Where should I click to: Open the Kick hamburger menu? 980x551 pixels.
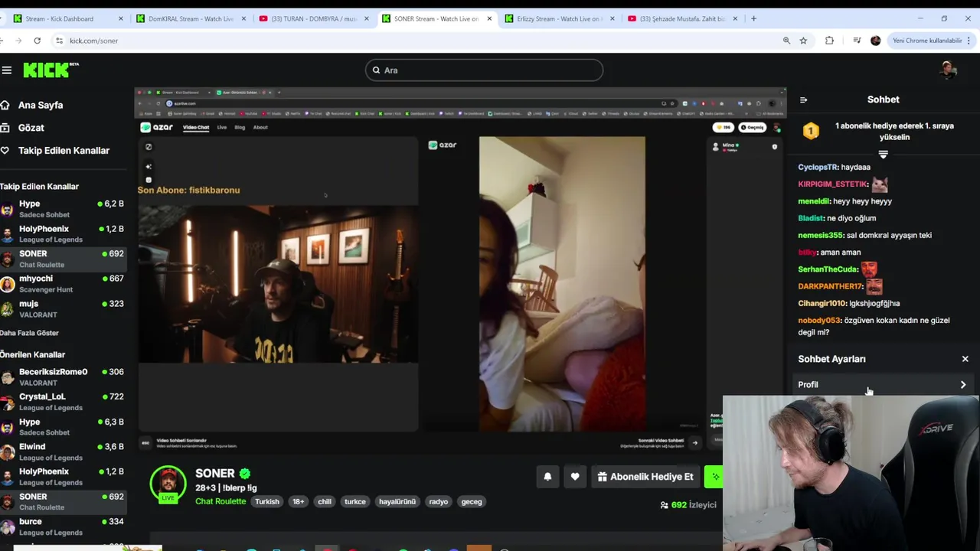point(7,70)
